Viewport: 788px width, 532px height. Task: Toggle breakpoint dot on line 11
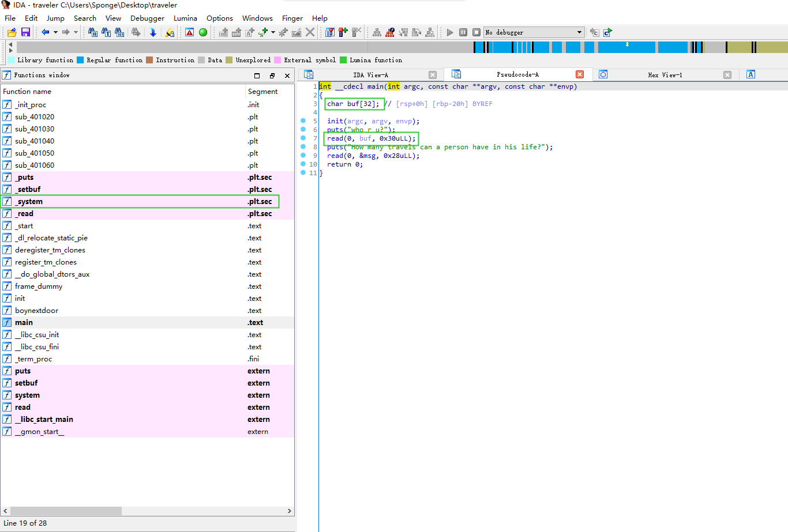303,173
